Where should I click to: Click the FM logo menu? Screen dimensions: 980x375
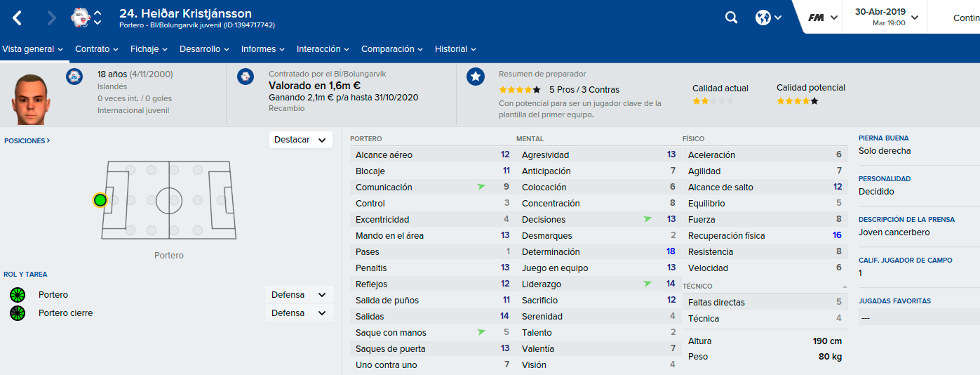pos(822,18)
